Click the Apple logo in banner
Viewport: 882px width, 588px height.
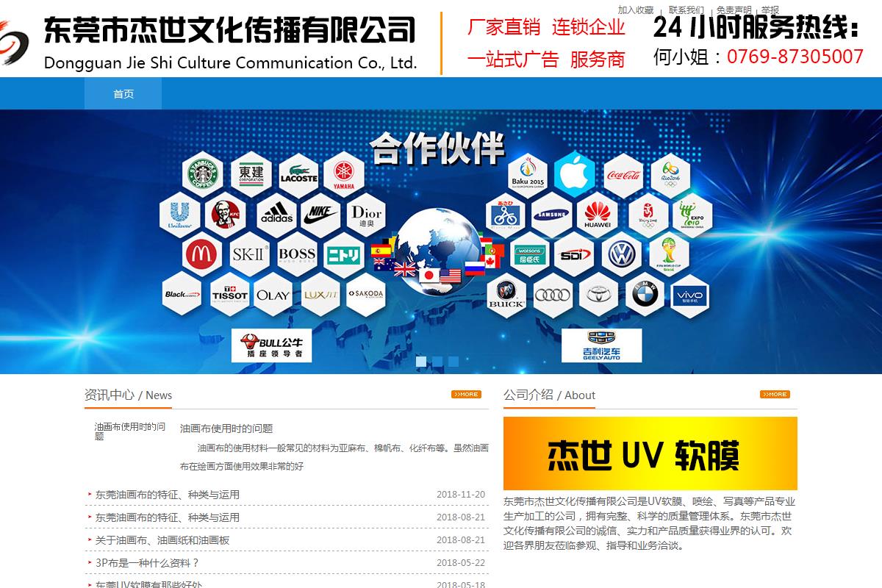click(x=574, y=174)
